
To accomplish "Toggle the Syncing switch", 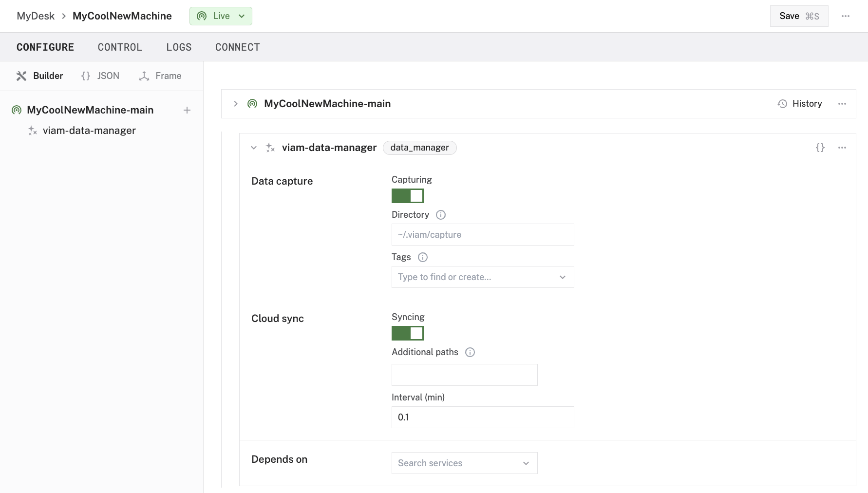I will (408, 333).
